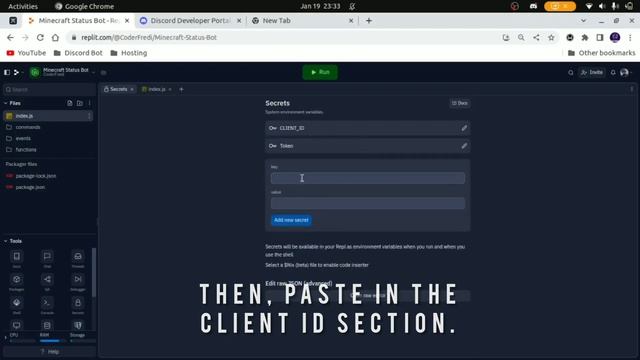Create a new file in Files panel
640x360 pixels.
coord(70,103)
